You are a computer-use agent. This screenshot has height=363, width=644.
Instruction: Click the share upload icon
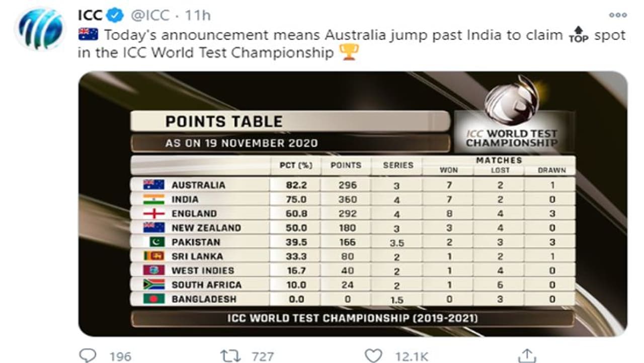point(527,356)
